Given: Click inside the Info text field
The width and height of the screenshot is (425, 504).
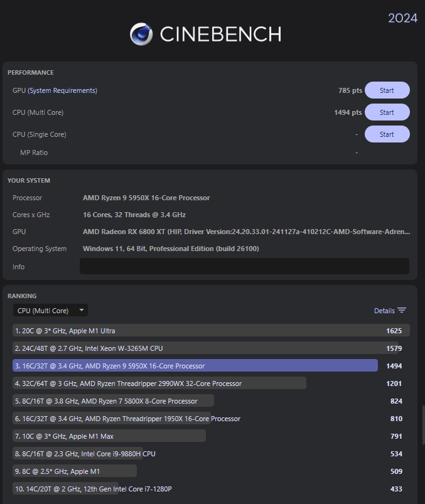Looking at the screenshot, I should (x=244, y=266).
